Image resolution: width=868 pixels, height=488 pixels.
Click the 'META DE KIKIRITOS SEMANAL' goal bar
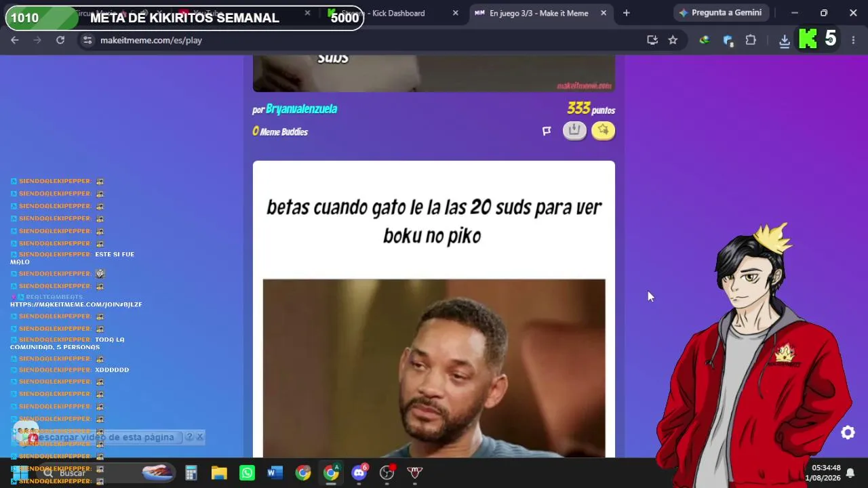pos(184,18)
